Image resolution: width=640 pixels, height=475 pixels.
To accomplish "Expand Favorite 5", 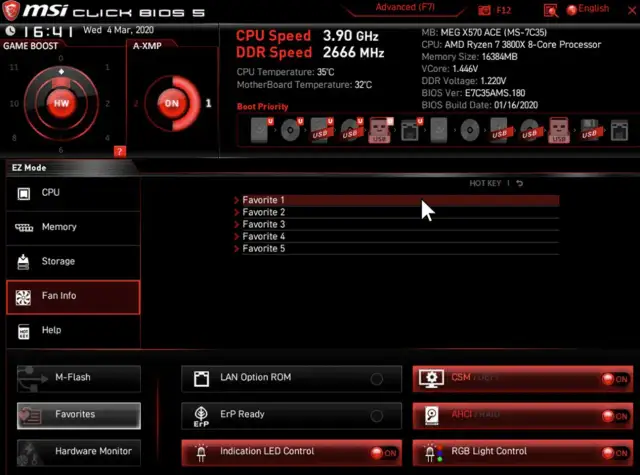I will point(396,249).
